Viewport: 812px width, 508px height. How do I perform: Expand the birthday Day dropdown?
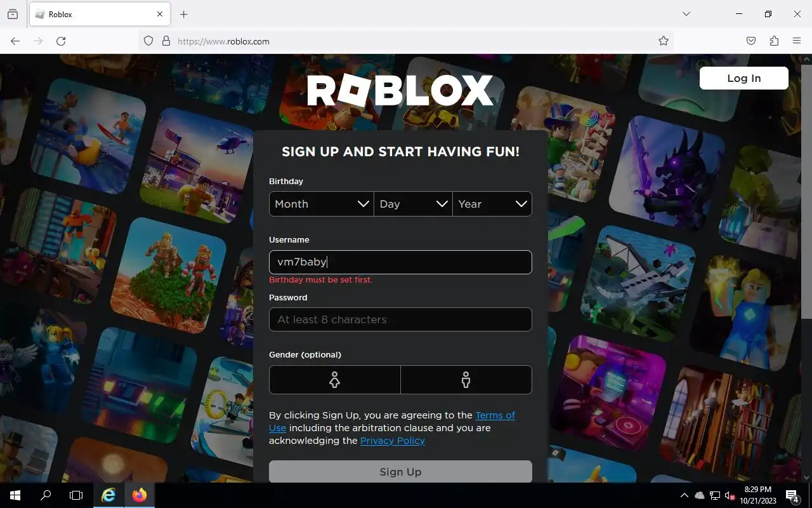(x=413, y=204)
